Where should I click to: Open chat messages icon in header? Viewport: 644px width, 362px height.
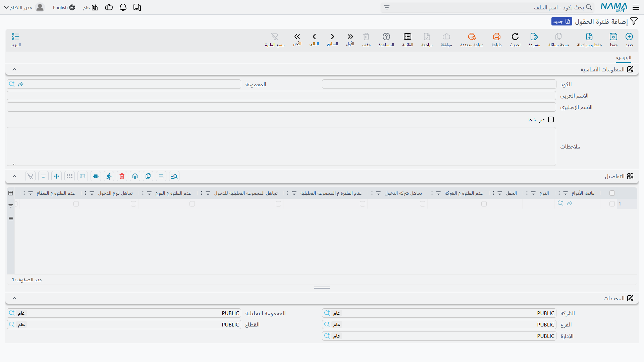(x=137, y=7)
